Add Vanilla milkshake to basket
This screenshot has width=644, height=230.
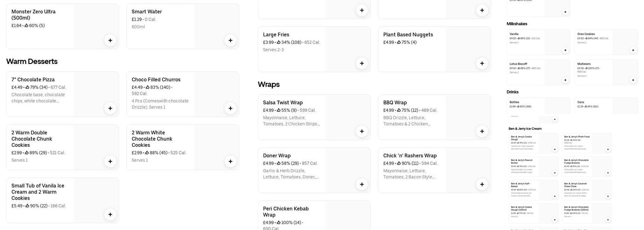tap(565, 50)
